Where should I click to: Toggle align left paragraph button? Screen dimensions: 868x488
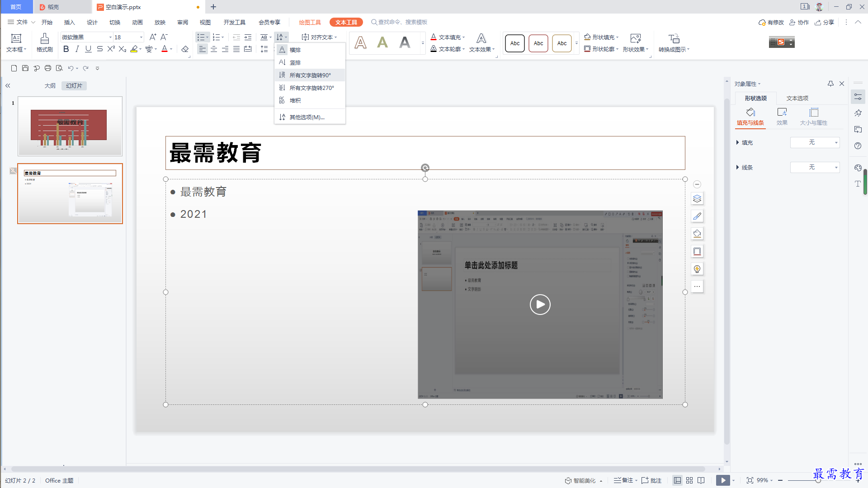tap(202, 49)
